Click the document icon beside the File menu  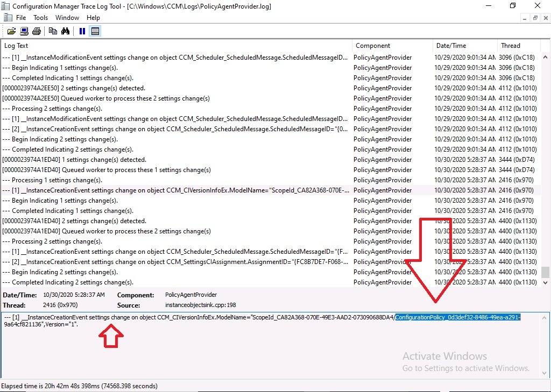8,18
